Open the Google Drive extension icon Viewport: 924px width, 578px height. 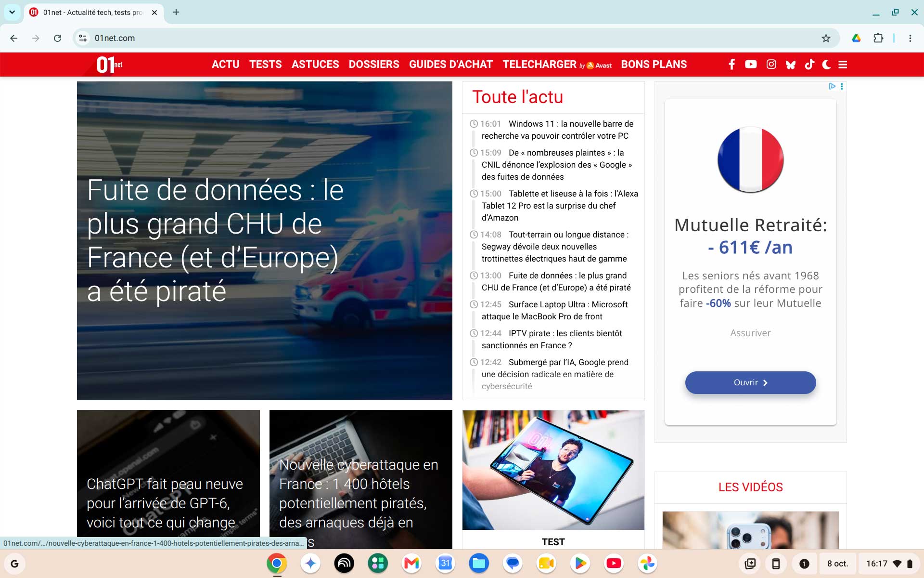pos(856,38)
